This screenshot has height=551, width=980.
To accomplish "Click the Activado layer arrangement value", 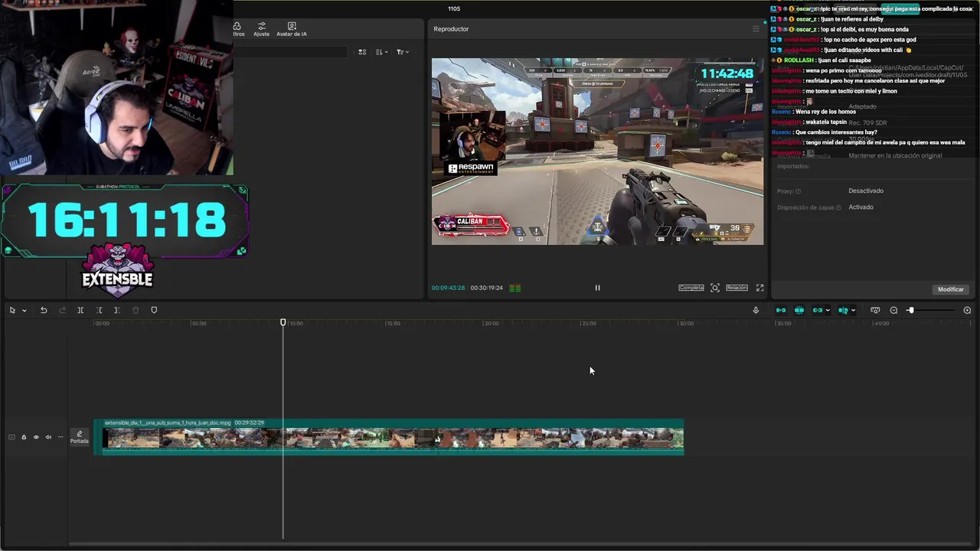I will coord(861,207).
